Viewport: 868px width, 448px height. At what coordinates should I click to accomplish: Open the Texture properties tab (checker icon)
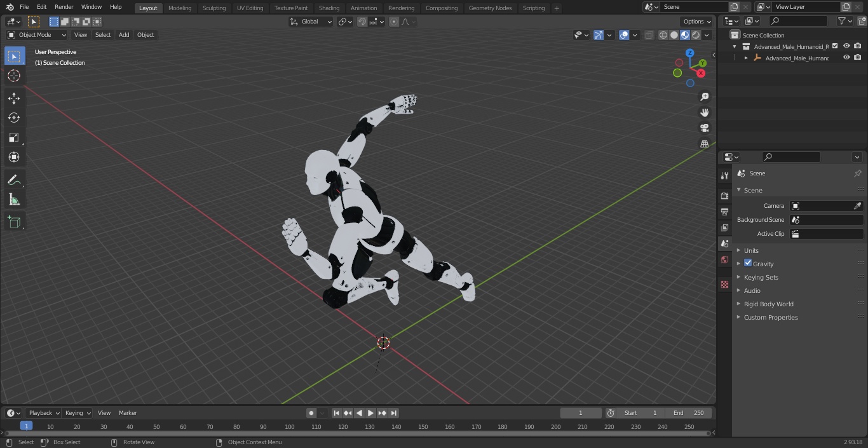[x=724, y=284]
